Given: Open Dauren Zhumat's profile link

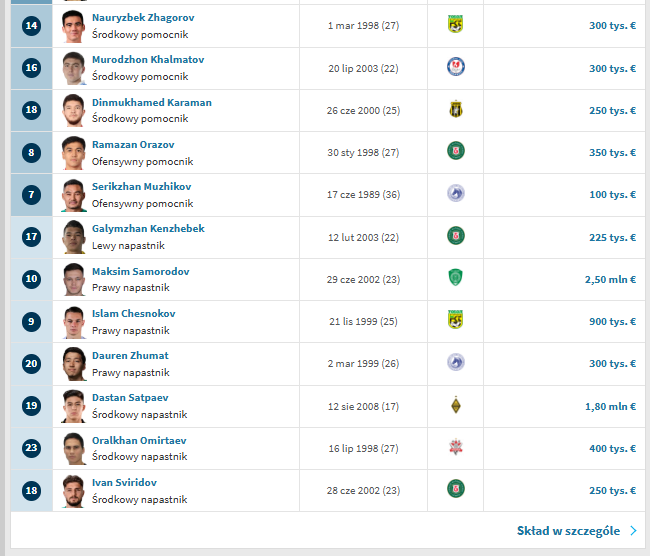Looking at the screenshot, I should click(x=130, y=356).
